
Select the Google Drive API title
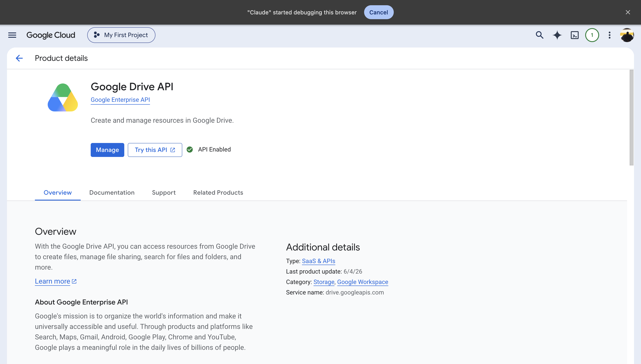(x=132, y=87)
